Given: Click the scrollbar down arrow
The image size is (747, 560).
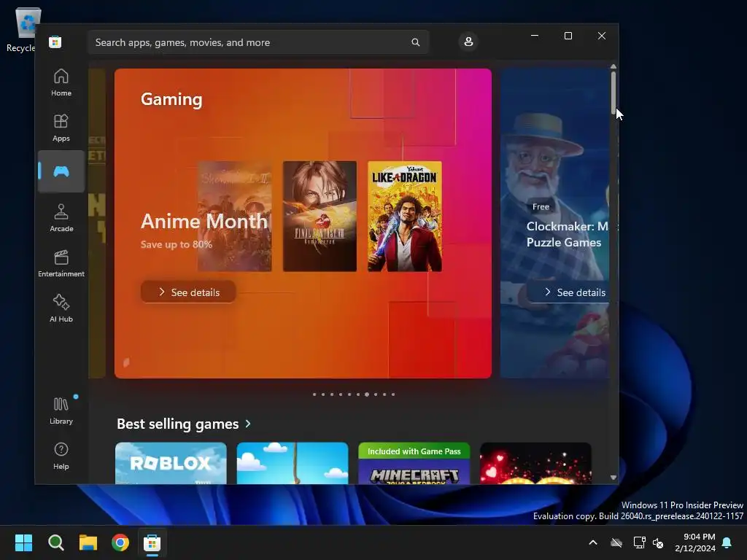Looking at the screenshot, I should coord(613,477).
